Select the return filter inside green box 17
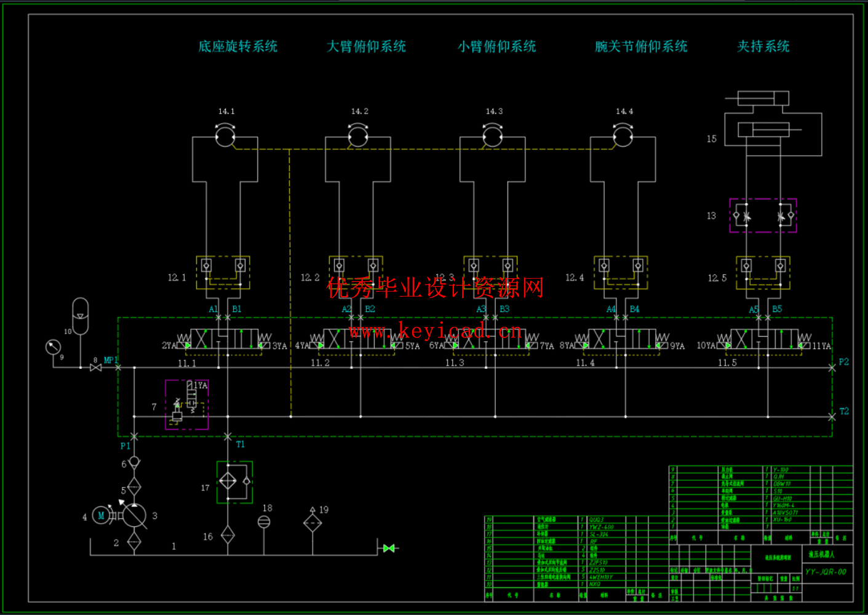This screenshot has width=868, height=615. pyautogui.click(x=228, y=481)
